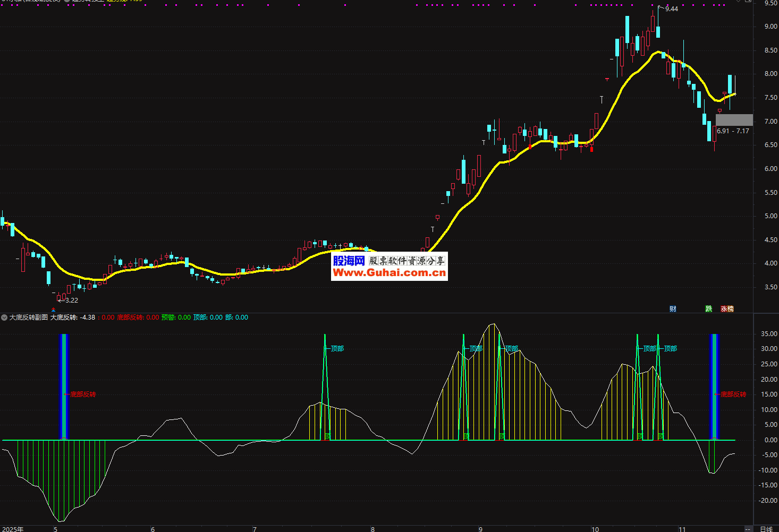The image size is (779, 532).
Task: Click the orange 榜 ranking marker icon
Action: [731, 309]
